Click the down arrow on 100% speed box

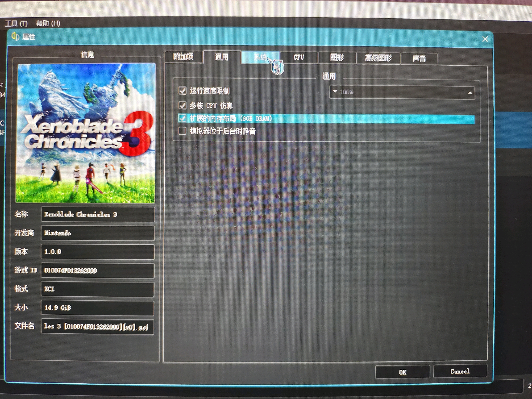coord(335,92)
